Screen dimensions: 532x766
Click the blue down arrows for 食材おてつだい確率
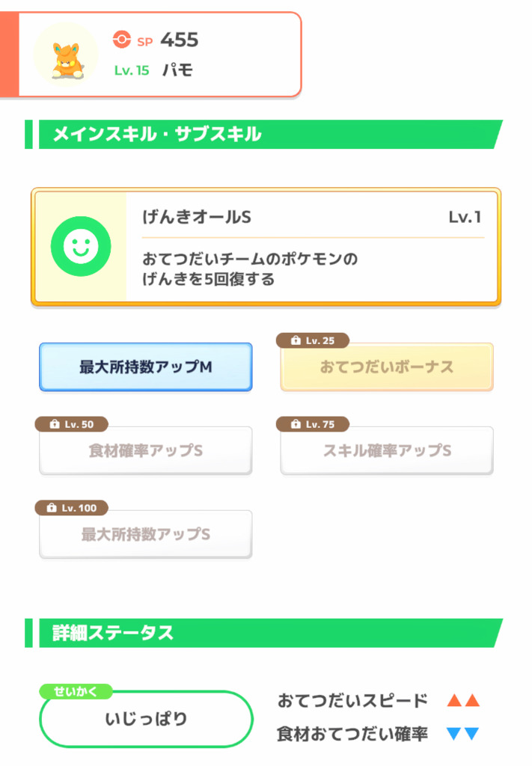tap(463, 734)
